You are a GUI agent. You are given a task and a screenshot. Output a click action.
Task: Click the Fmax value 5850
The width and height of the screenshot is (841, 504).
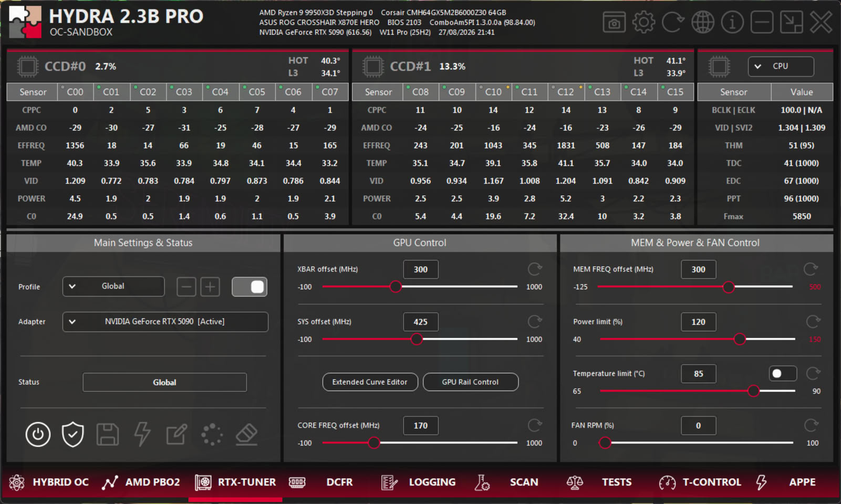point(802,216)
